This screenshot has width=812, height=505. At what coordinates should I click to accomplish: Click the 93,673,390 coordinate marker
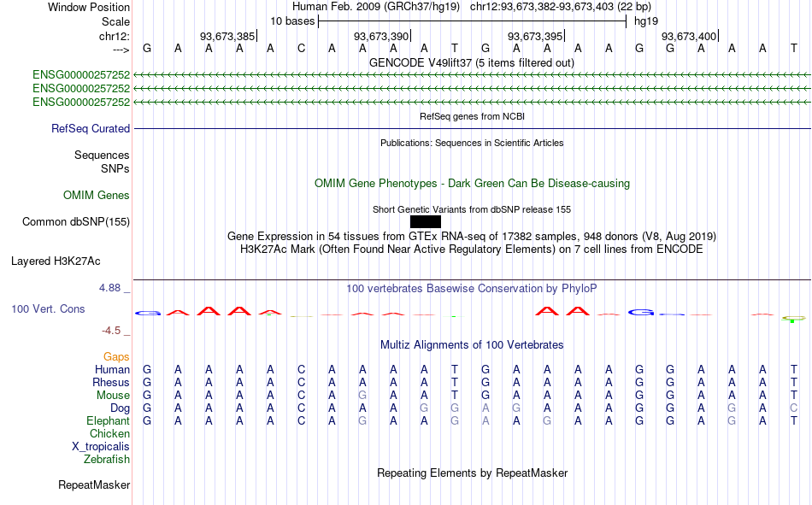[x=381, y=36]
